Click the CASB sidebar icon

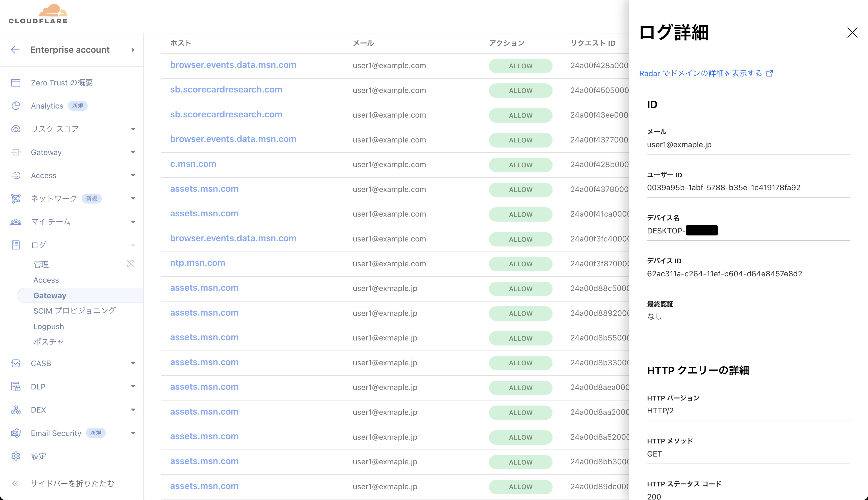click(x=16, y=363)
